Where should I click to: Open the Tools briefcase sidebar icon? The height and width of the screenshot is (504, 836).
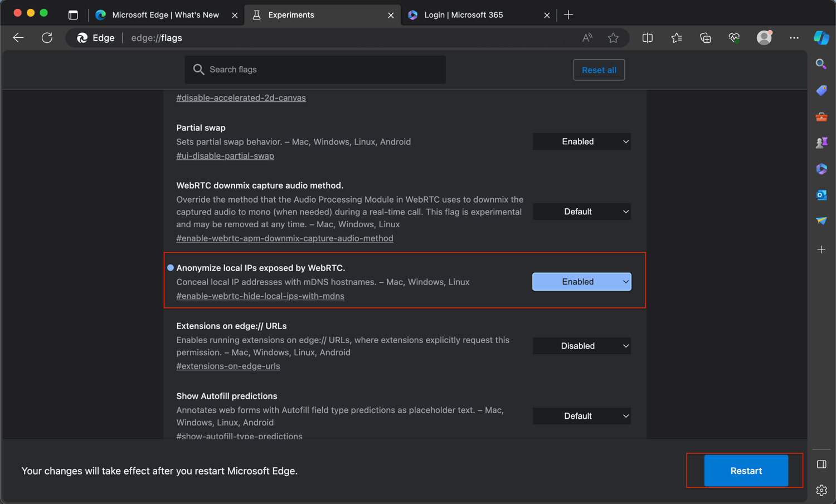coord(821,116)
